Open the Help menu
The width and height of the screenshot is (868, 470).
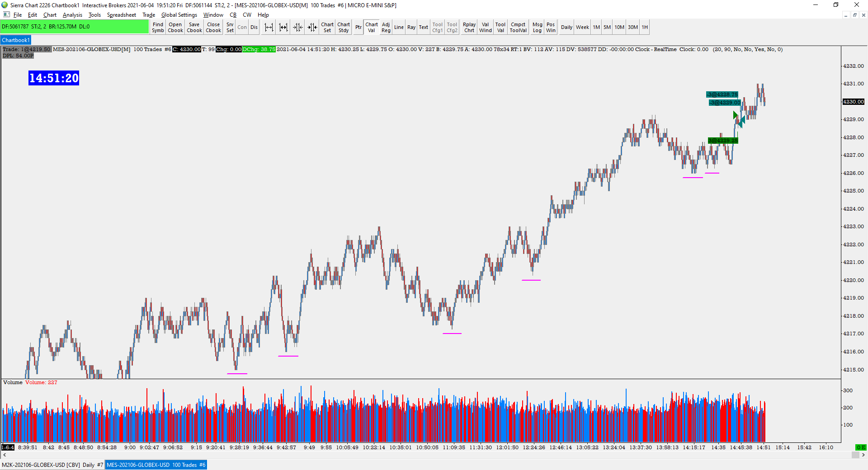coord(263,15)
